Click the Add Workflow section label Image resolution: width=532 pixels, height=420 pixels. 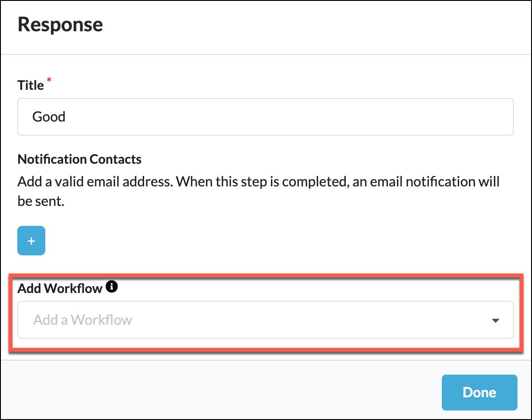point(59,288)
